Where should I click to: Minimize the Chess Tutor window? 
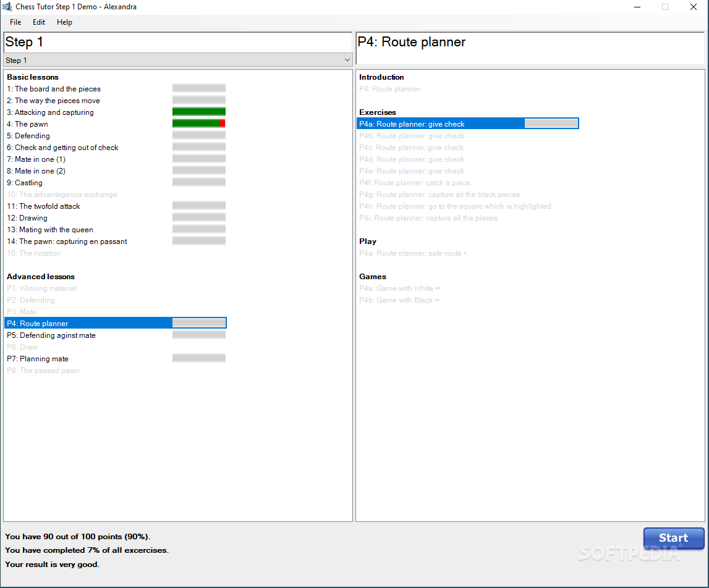pos(637,7)
